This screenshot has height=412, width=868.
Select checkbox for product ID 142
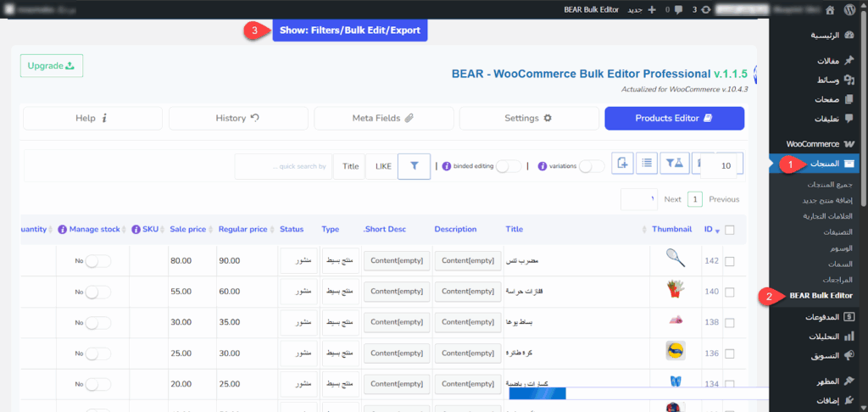click(730, 260)
